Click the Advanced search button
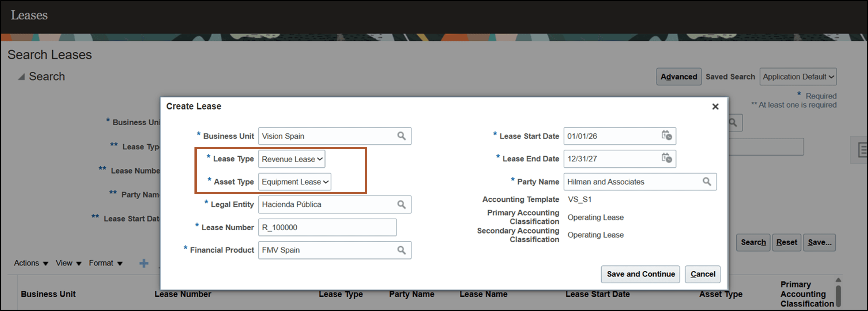Viewport: 868px width, 311px height. pos(679,76)
